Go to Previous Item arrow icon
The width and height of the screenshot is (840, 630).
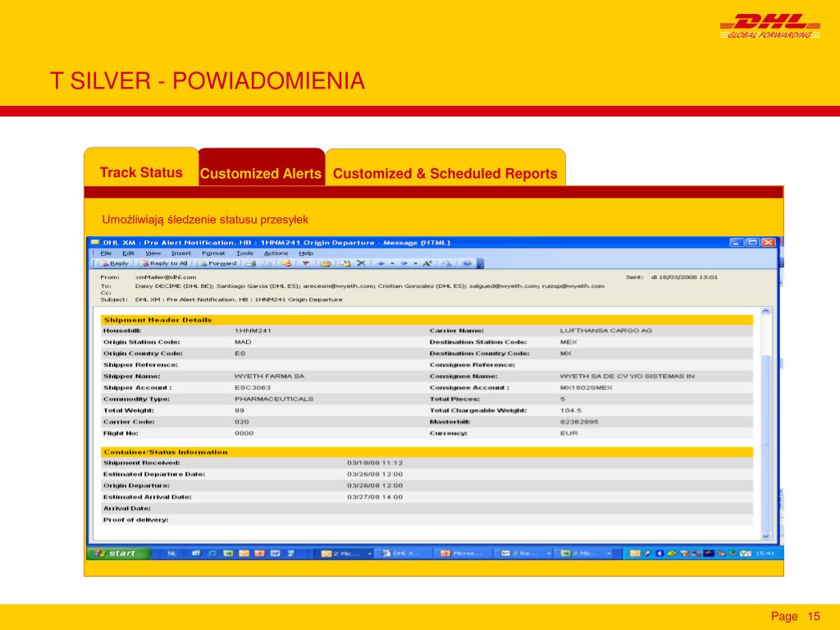click(x=381, y=263)
